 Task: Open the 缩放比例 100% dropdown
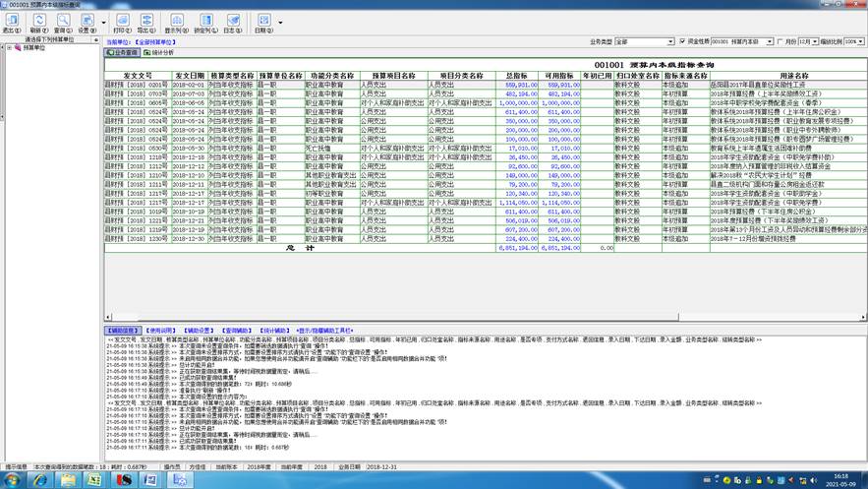pos(854,41)
